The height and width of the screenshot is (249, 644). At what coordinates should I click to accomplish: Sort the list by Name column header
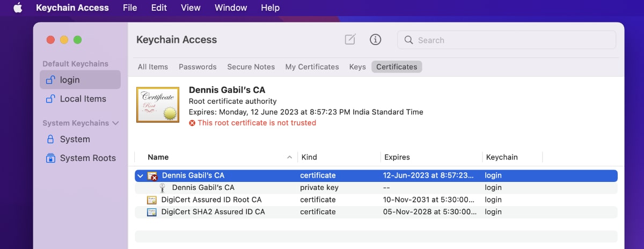pyautogui.click(x=158, y=157)
